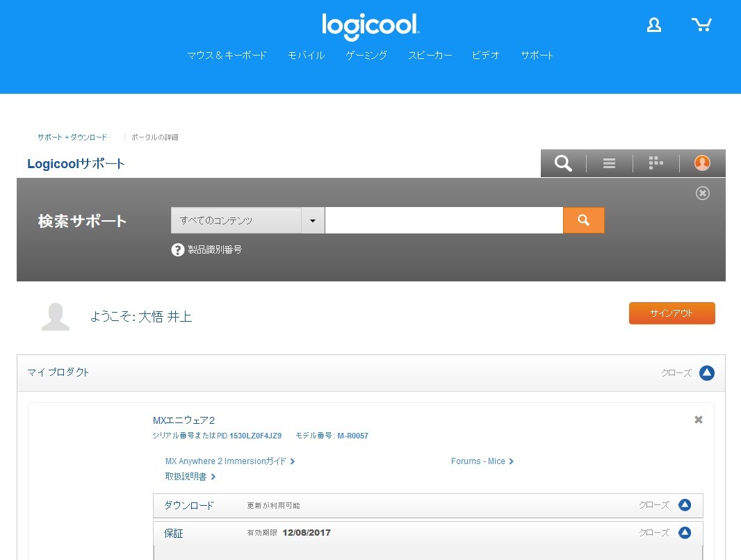Viewport: 741px width, 560px height.
Task: Open the content type dropdown
Action: pyautogui.click(x=247, y=220)
